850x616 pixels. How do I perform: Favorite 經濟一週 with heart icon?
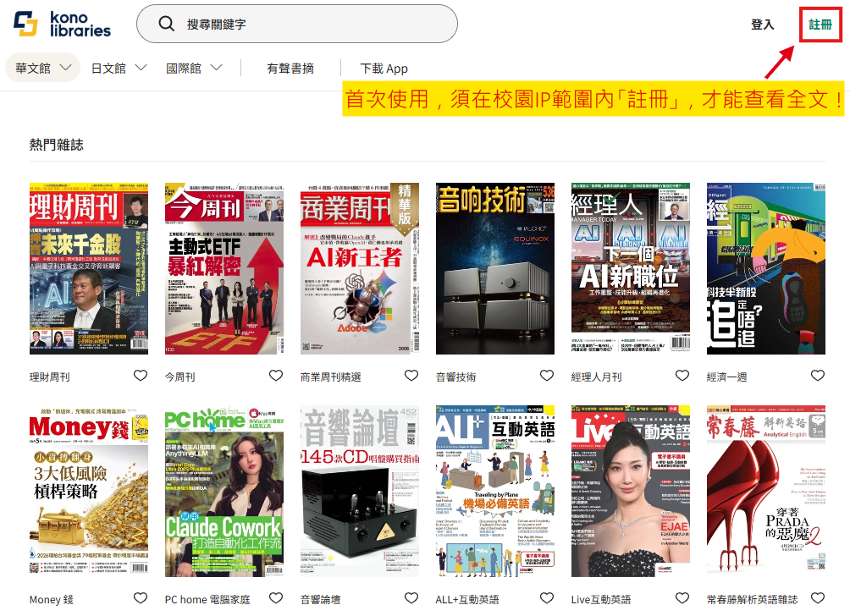[x=818, y=376]
